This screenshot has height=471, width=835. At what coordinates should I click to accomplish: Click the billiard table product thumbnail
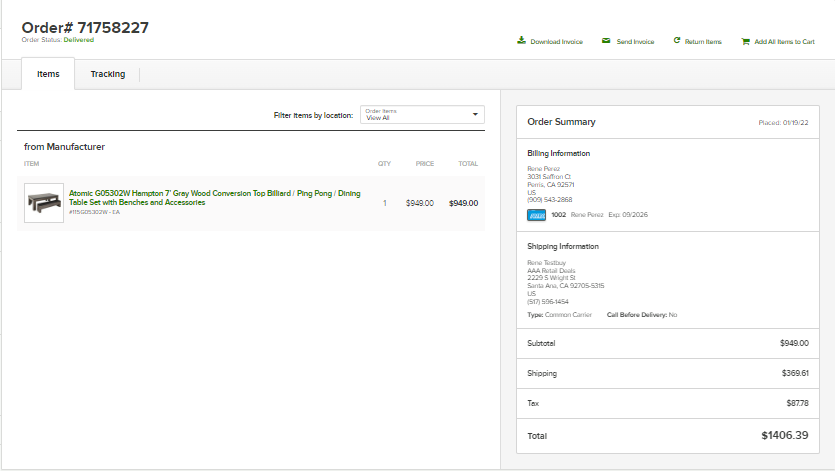point(44,203)
